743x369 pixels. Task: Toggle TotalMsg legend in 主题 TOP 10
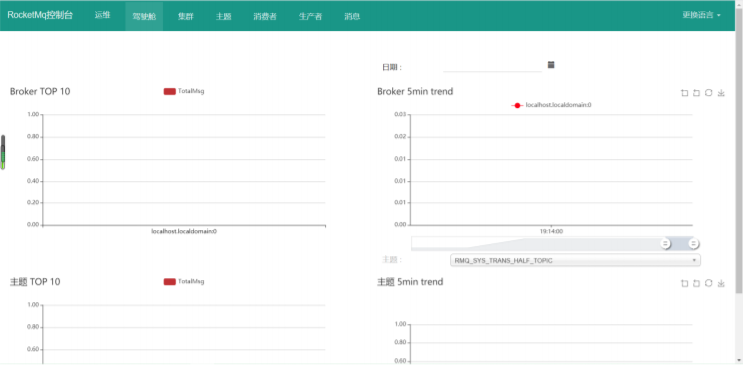point(184,281)
